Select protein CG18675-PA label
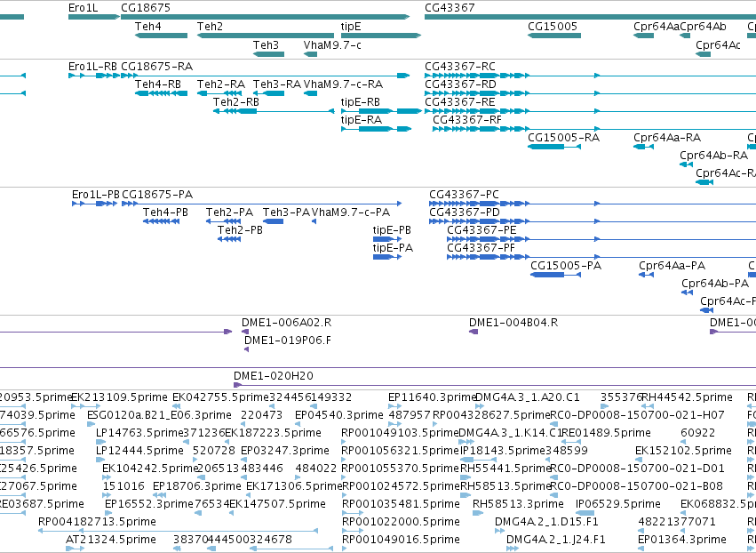The image size is (756, 553). coord(157,195)
